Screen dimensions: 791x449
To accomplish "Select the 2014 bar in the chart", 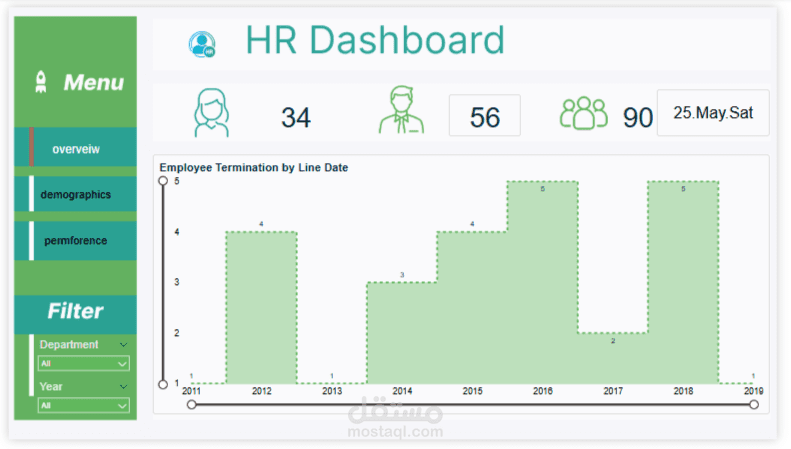I will (402, 333).
